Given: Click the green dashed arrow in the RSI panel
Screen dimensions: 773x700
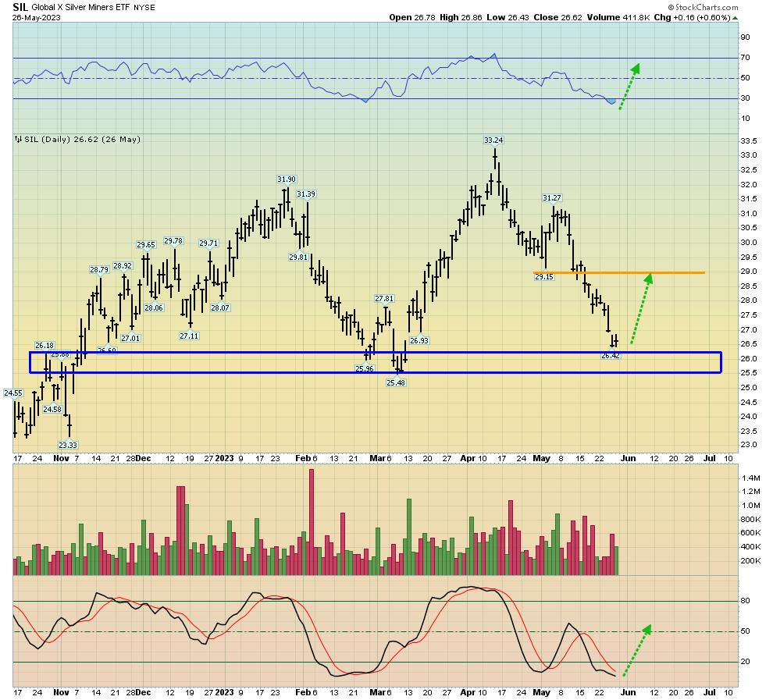Looking at the screenshot, I should pyautogui.click(x=629, y=85).
